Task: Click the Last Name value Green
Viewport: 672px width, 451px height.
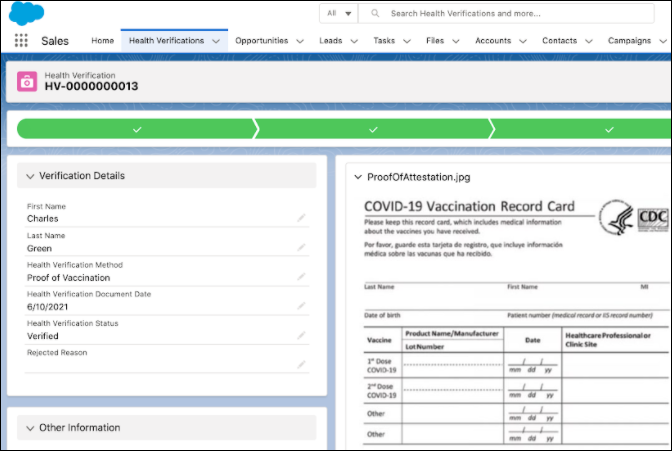Action: click(x=39, y=248)
